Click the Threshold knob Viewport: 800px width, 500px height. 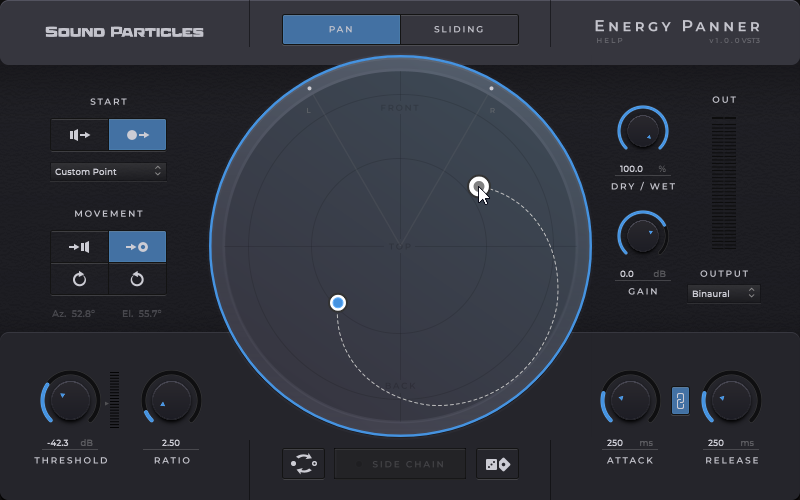point(70,401)
